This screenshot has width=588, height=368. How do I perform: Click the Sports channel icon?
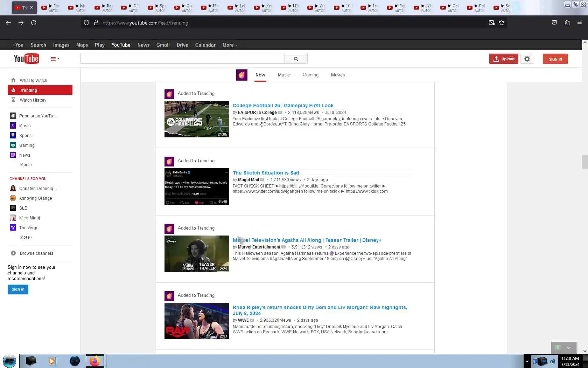[13, 135]
